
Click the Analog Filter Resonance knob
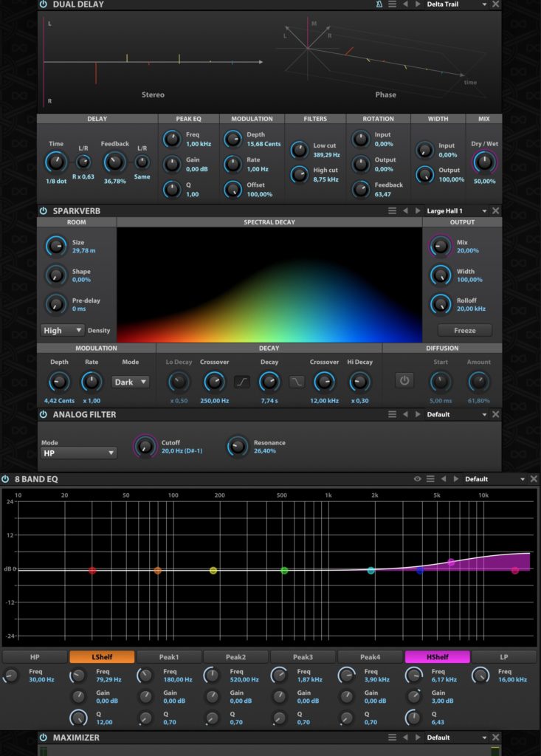click(237, 447)
